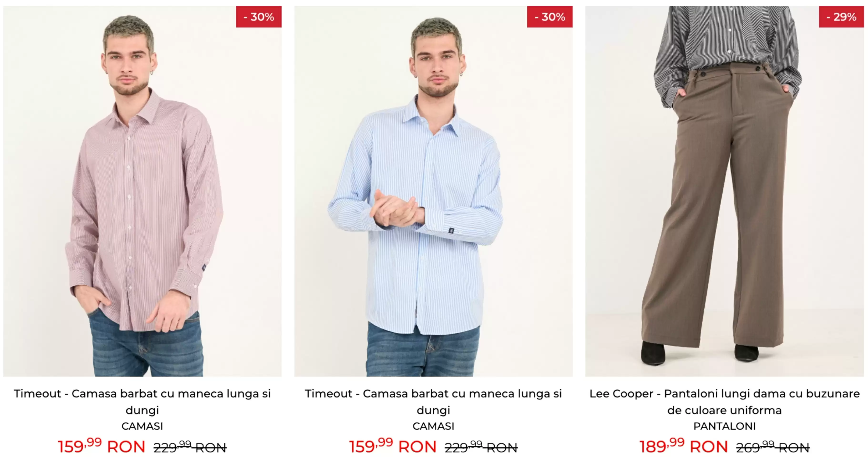Select CAMASI category under blue shirt
The image size is (868, 476).
click(433, 426)
